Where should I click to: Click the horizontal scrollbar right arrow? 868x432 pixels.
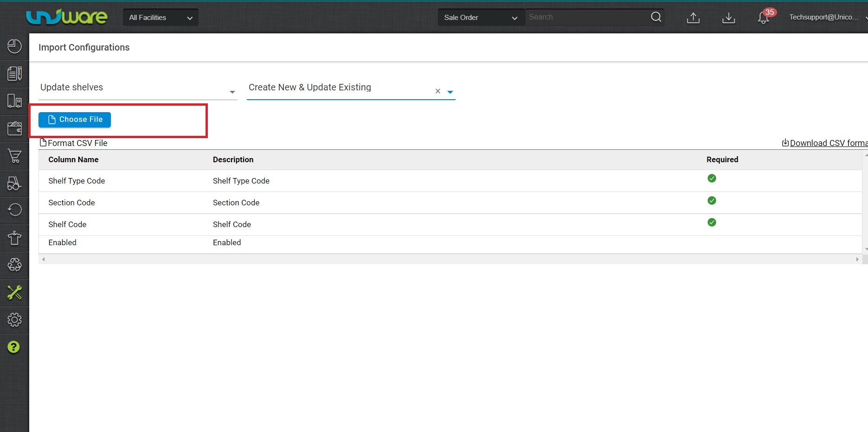(857, 259)
